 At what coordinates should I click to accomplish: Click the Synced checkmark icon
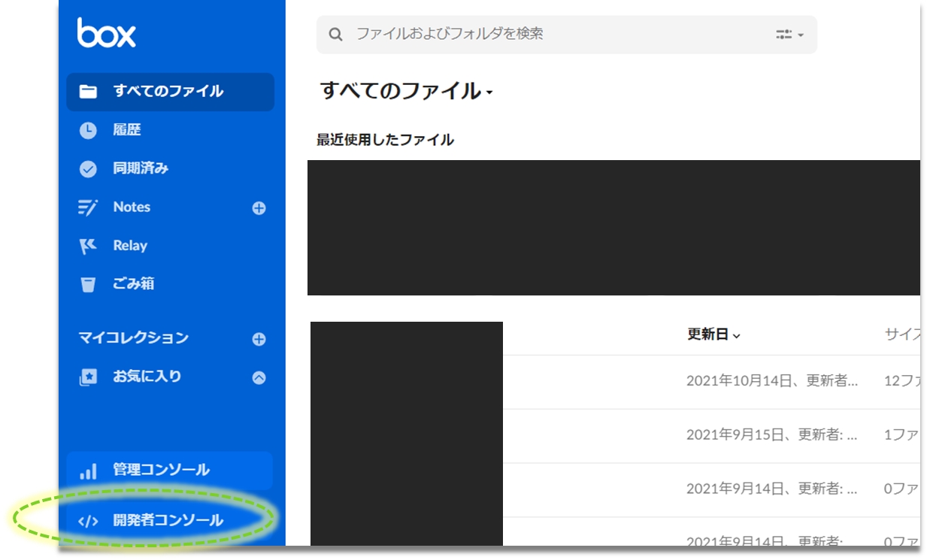(88, 168)
